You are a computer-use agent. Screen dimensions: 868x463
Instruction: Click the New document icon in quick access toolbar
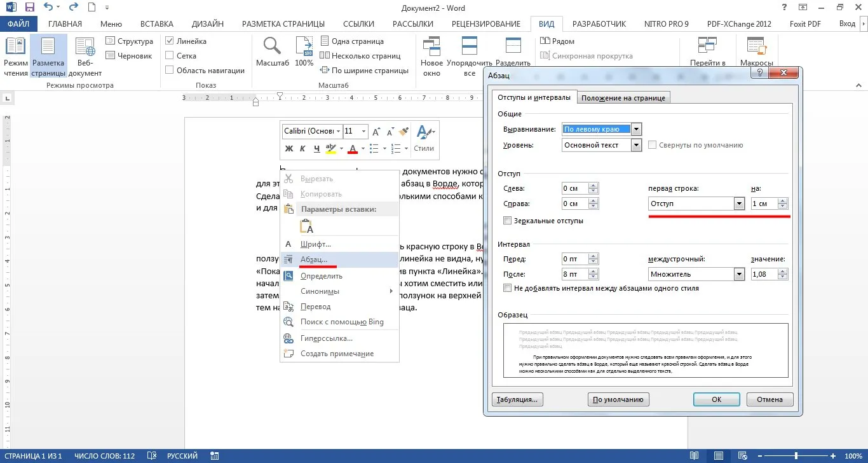pyautogui.click(x=92, y=8)
